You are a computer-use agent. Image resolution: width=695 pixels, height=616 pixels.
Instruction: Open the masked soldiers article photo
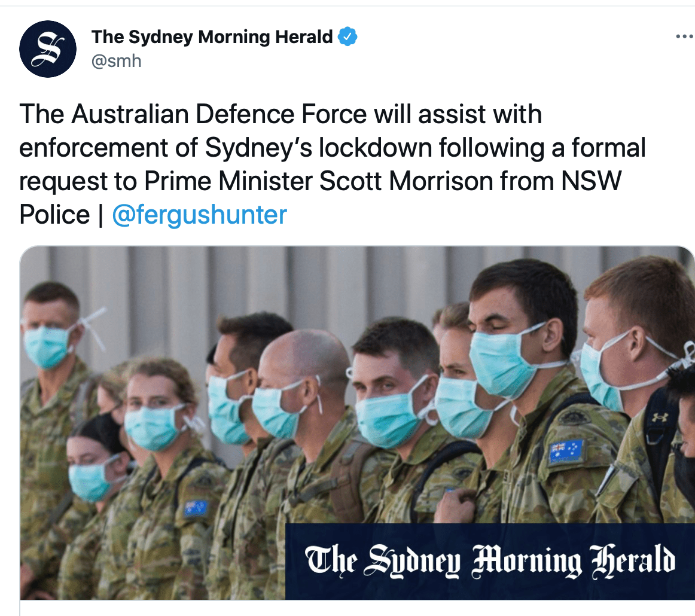tap(357, 423)
